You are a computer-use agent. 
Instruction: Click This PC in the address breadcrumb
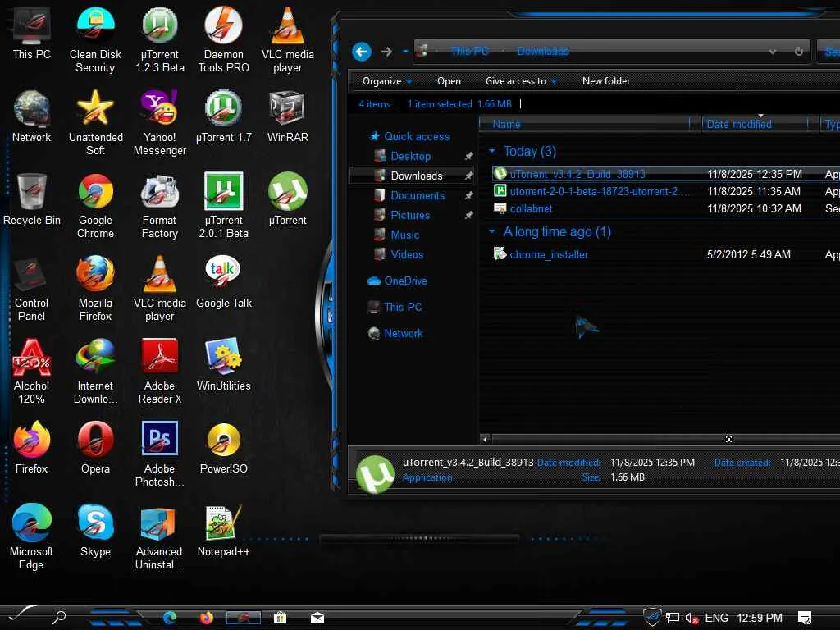point(470,52)
